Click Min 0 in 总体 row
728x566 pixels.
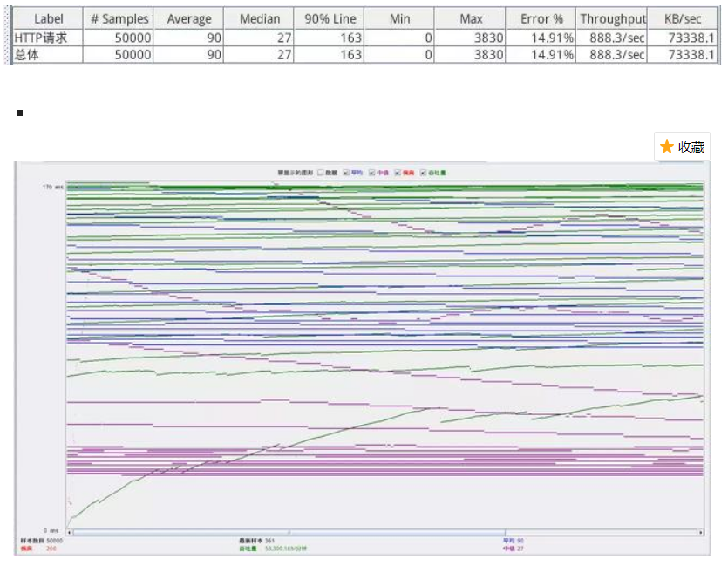point(429,55)
